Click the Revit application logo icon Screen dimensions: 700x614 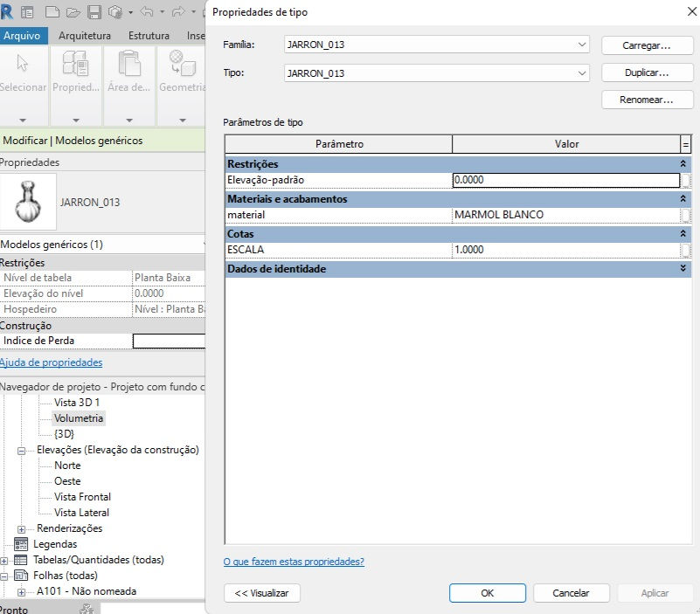6,12
